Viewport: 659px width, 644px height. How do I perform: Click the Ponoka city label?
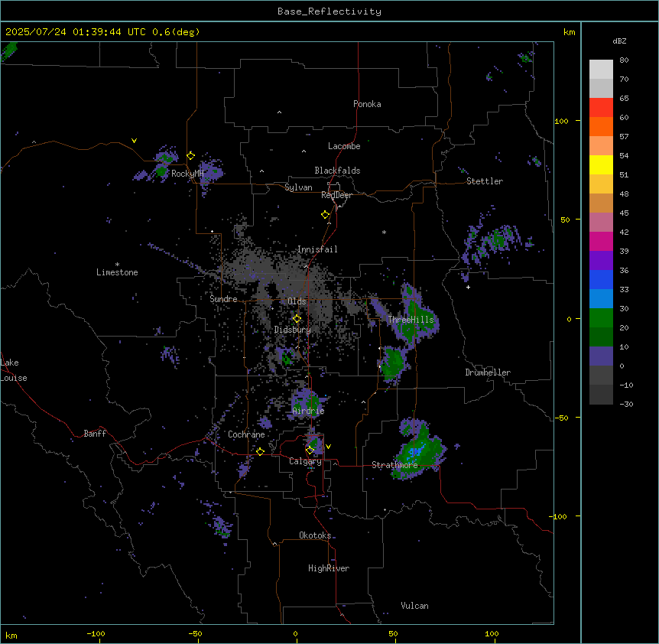367,104
